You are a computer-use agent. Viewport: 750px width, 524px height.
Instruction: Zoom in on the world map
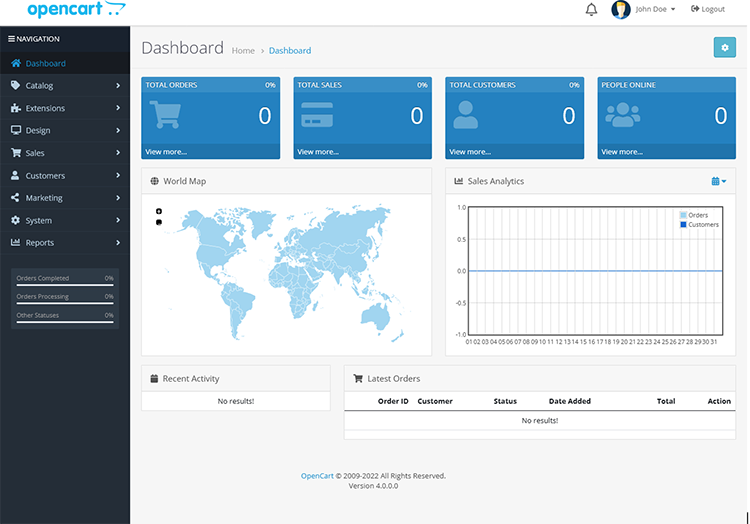(x=159, y=211)
